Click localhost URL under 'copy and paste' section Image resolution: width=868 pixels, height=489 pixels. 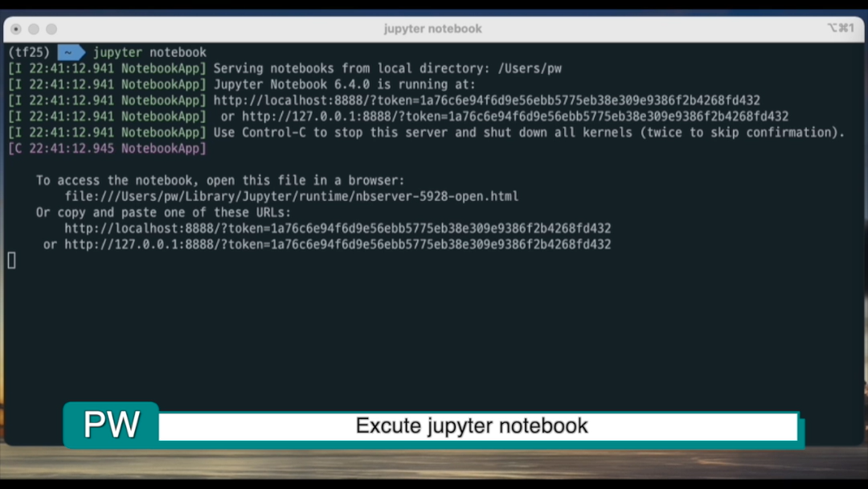point(338,228)
